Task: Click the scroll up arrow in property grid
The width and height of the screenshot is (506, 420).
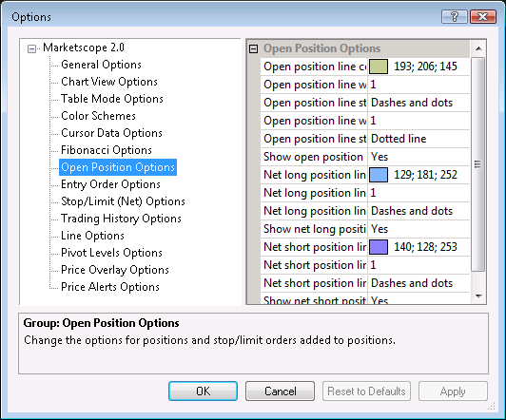Action: [x=478, y=48]
